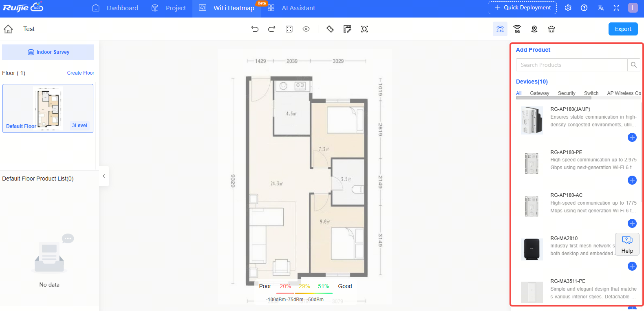
Task: Click the Devices(10) heading
Action: point(532,82)
